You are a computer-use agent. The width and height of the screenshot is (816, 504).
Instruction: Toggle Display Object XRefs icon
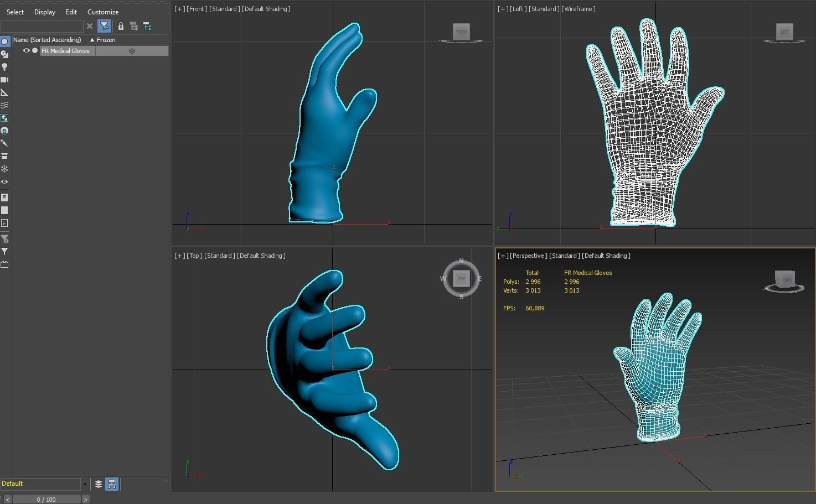click(x=4, y=131)
